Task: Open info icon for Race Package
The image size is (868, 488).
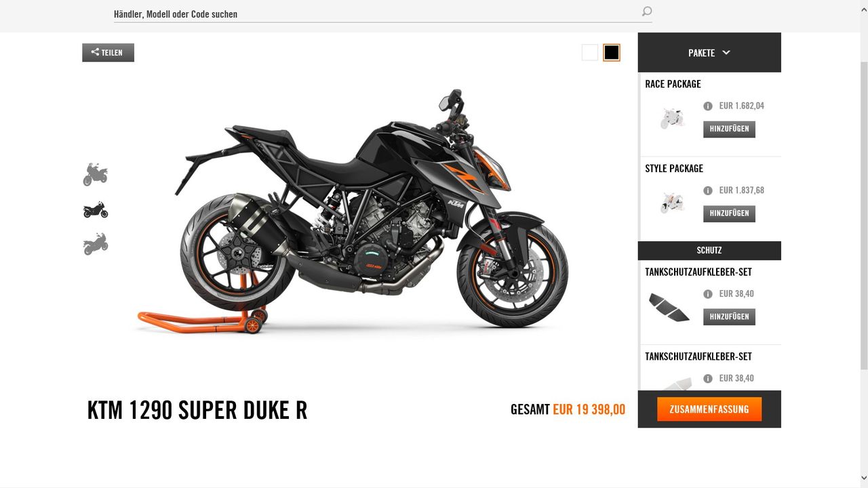Action: point(708,106)
